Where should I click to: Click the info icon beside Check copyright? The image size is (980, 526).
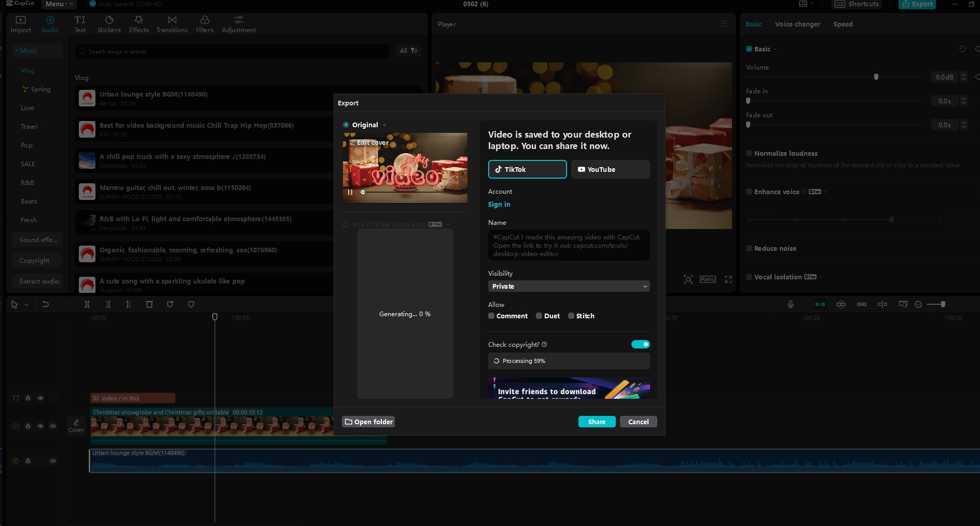tap(544, 344)
